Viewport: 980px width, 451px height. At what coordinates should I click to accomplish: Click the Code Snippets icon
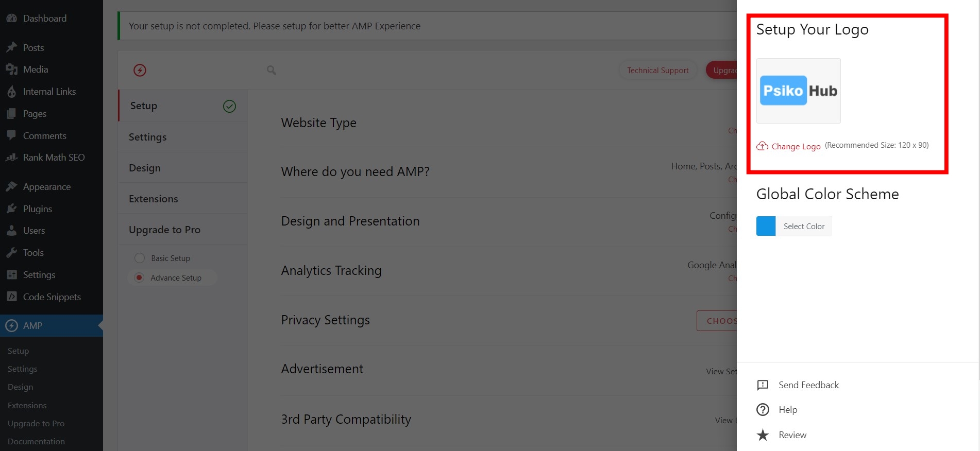coord(11,297)
